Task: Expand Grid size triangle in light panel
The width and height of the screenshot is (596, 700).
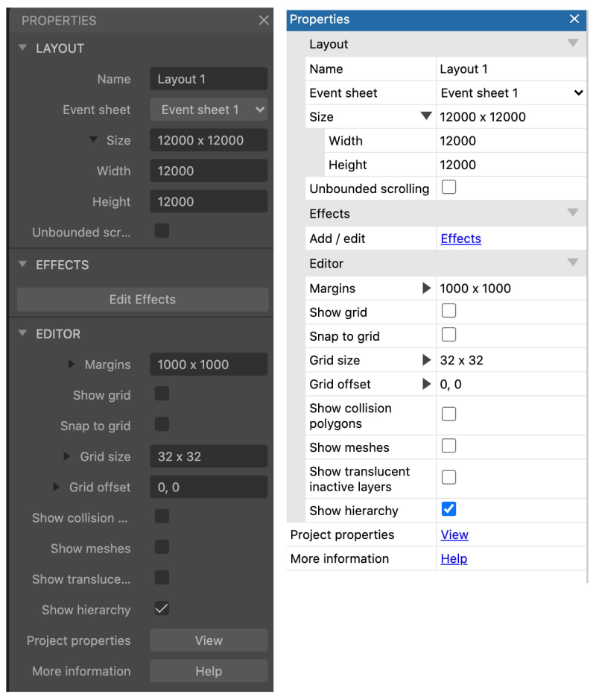Action: [427, 360]
